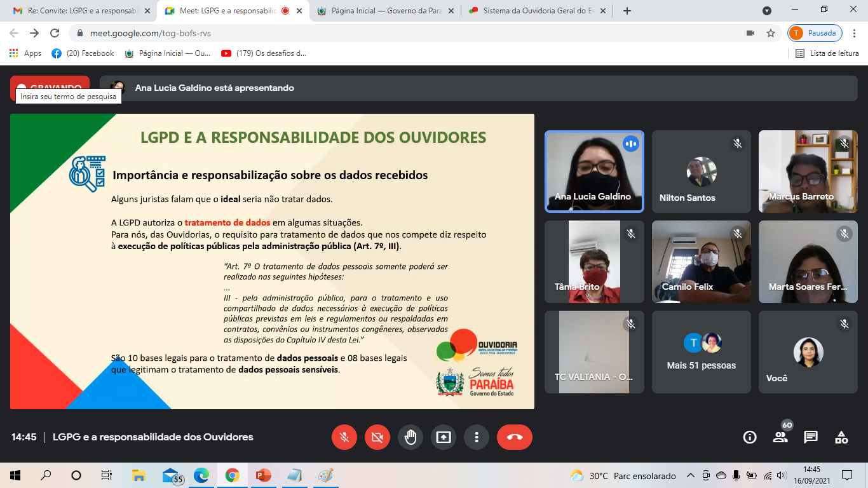Close the Gmail Re: Convite tab
The image size is (868, 488).
[147, 11]
